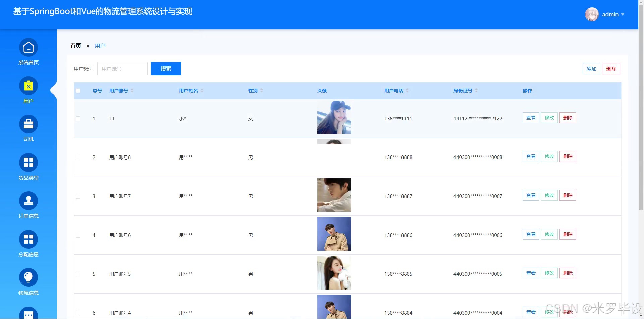The image size is (644, 319).
Task: Click 查看 for account 11
Action: [531, 118]
